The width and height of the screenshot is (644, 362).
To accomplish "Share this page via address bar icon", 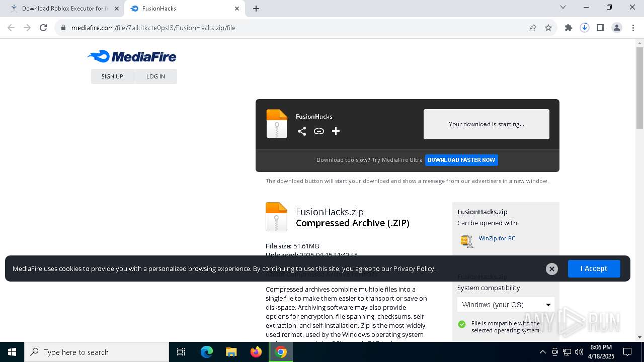I will tap(532, 28).
